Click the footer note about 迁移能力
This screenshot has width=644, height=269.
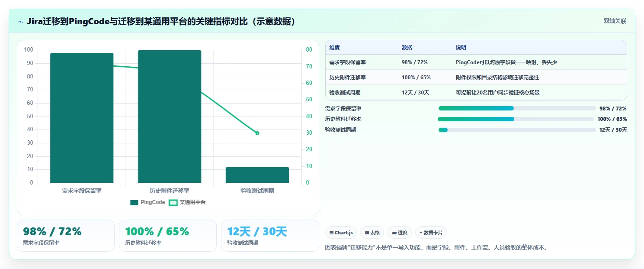pos(436,248)
